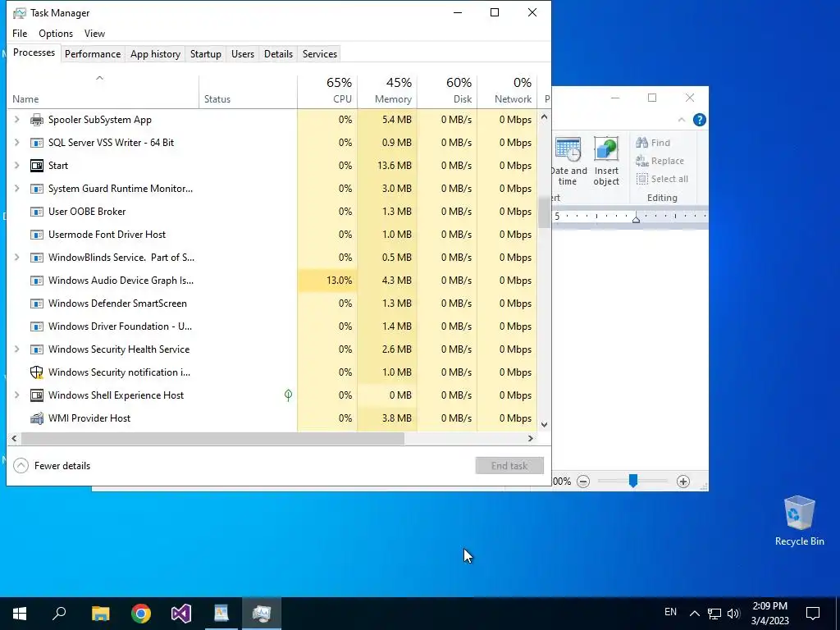
Task: Click the Windows Security notification shield icon
Action: pyautogui.click(x=36, y=372)
